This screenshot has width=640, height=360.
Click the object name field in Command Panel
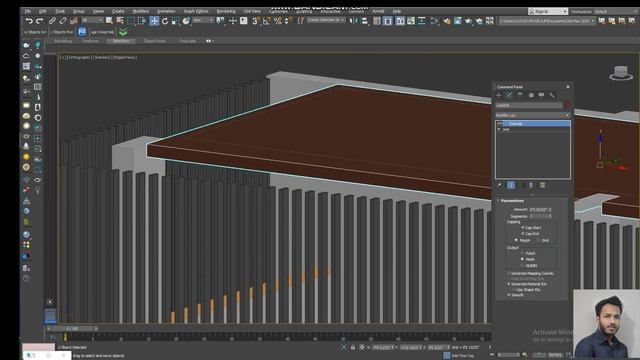pos(529,105)
